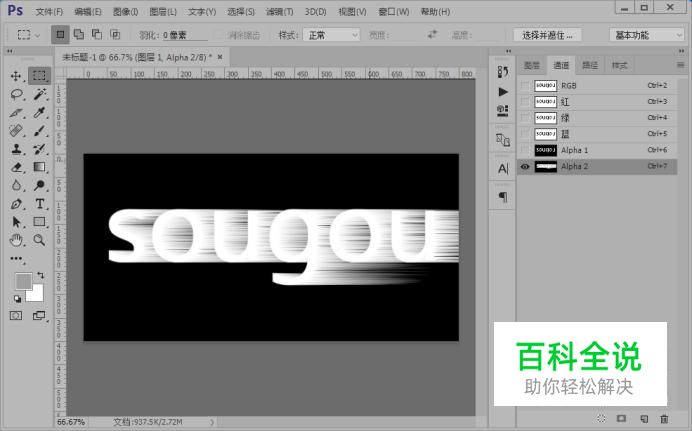Show the 绿 channel
Image resolution: width=692 pixels, height=431 pixels.
(525, 118)
